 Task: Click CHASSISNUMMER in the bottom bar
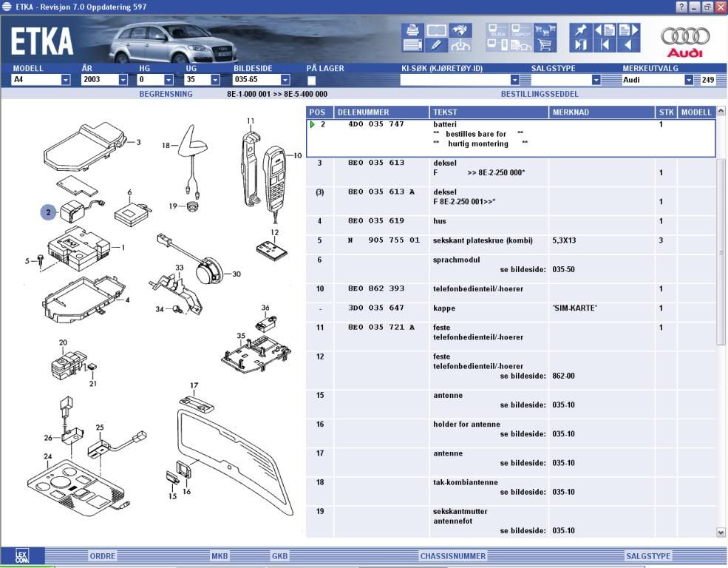[x=453, y=556]
